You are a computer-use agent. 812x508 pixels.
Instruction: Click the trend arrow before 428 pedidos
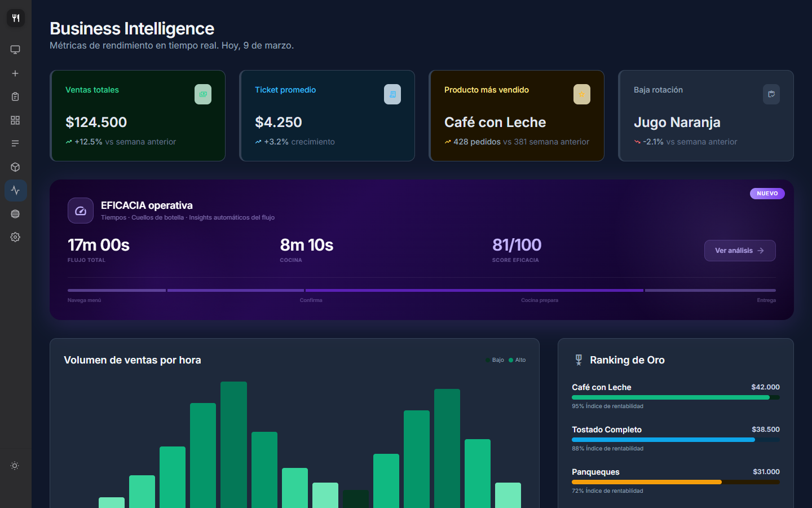(448, 142)
